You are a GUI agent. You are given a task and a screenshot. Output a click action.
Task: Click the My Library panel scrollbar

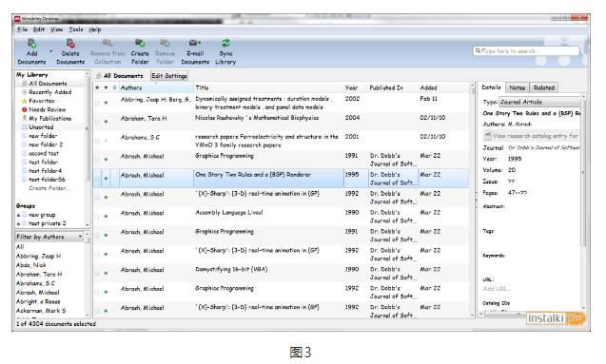(x=88, y=148)
